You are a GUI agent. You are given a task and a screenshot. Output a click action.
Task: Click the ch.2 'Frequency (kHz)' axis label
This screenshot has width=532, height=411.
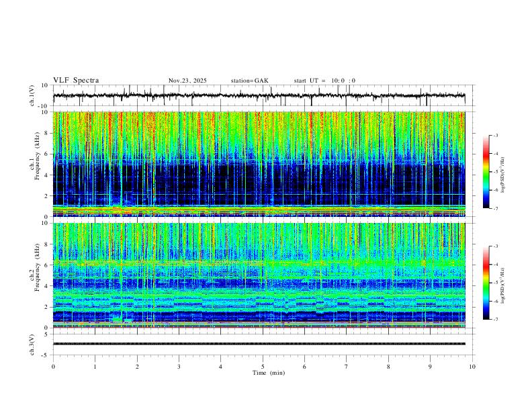point(37,267)
